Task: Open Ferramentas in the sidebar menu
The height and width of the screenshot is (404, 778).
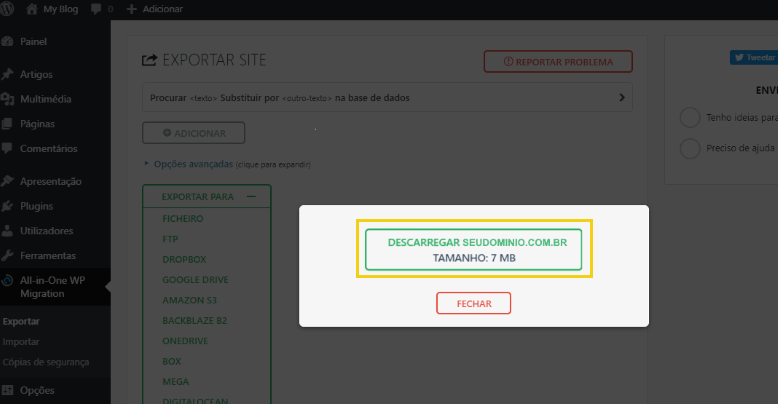Action: click(x=48, y=256)
